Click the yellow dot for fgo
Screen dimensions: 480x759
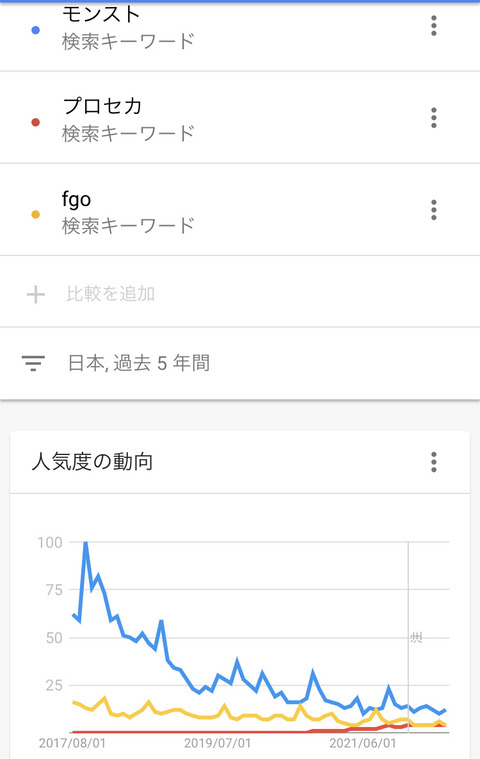pyautogui.click(x=35, y=214)
